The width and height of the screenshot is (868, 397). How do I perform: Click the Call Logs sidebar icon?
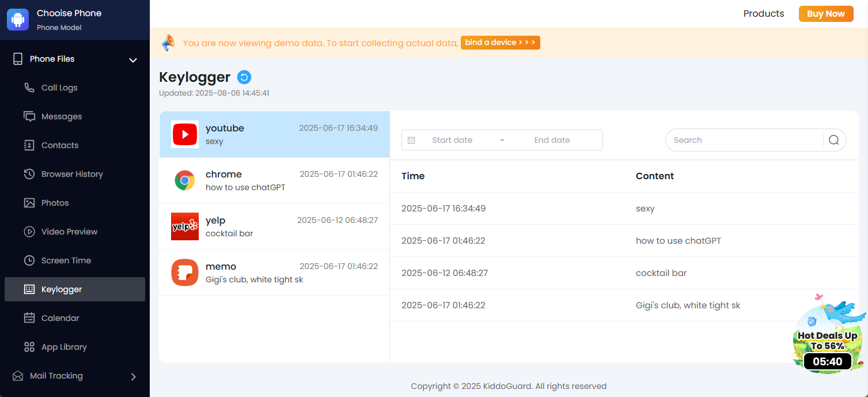[x=29, y=87]
